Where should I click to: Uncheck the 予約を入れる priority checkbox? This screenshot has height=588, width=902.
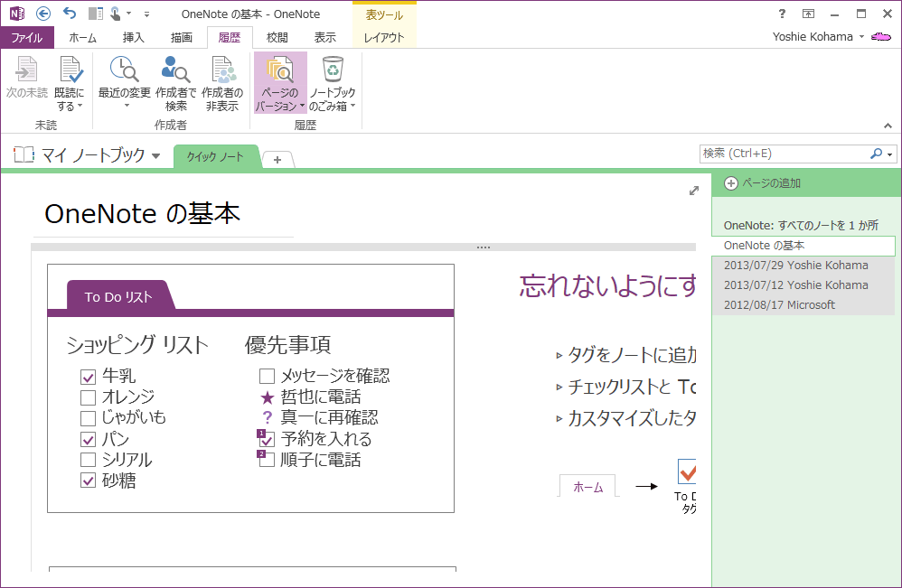point(266,439)
